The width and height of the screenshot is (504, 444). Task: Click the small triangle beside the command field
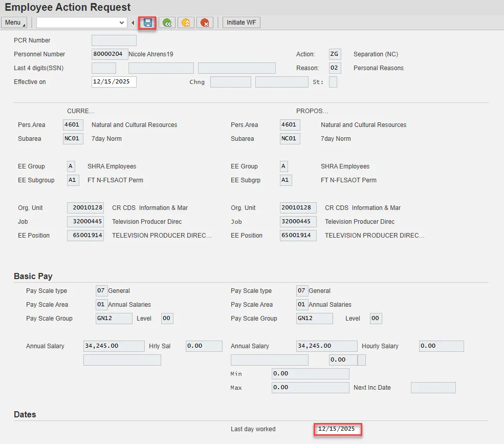point(133,23)
